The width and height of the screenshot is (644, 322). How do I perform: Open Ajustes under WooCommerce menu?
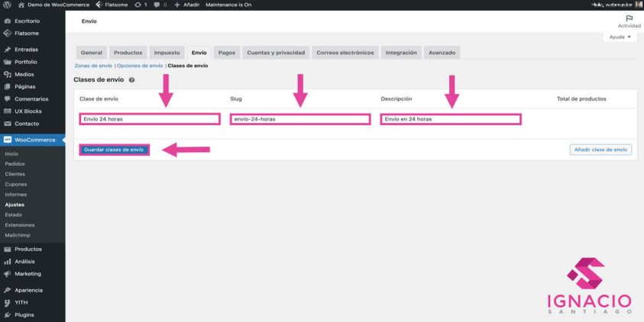[15, 204]
